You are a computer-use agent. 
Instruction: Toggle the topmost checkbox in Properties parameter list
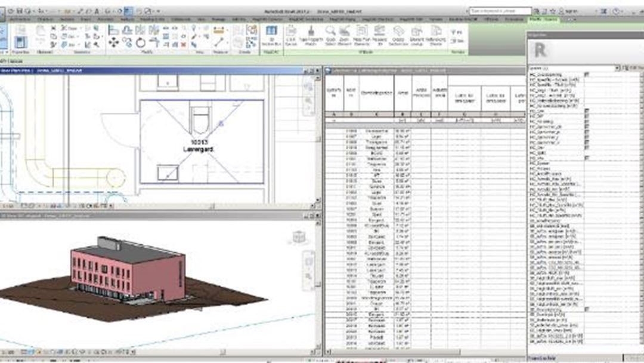click(x=586, y=74)
